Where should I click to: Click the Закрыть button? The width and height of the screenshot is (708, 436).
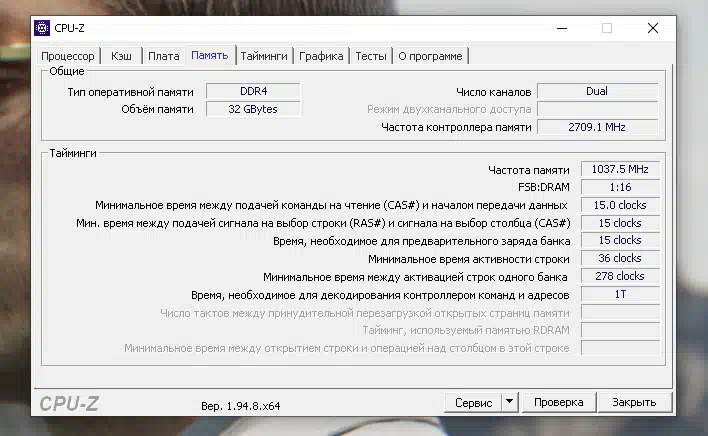[x=634, y=402]
